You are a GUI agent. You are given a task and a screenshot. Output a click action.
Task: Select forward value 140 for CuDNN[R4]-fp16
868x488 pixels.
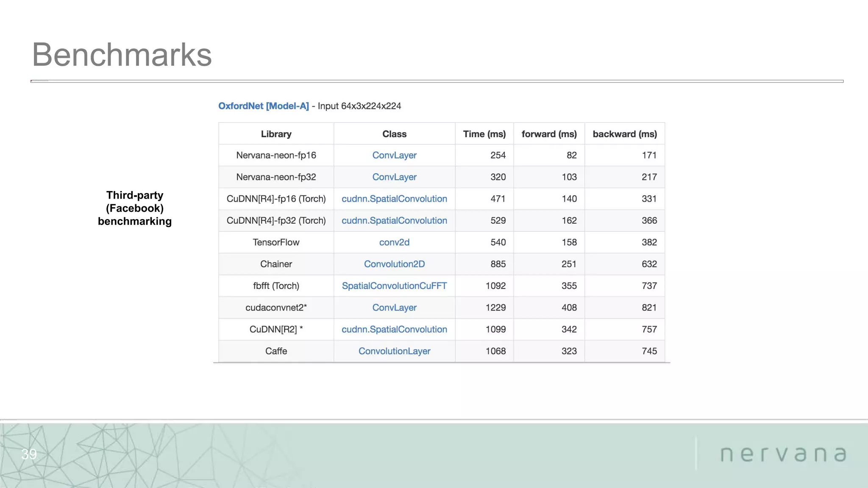(x=569, y=199)
